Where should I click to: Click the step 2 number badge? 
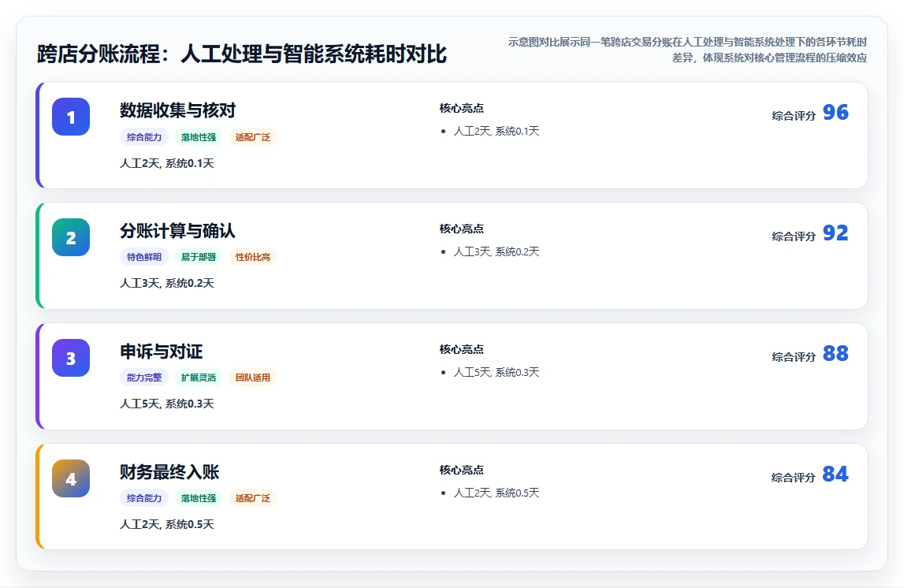(x=71, y=237)
